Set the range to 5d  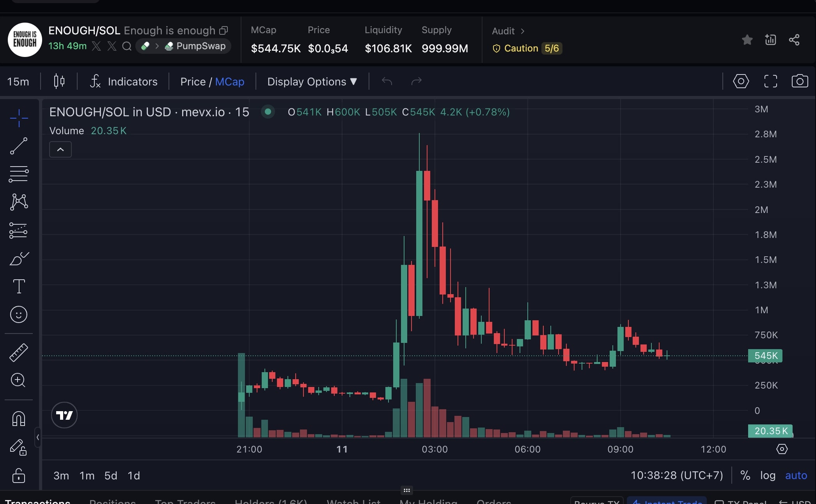(111, 476)
